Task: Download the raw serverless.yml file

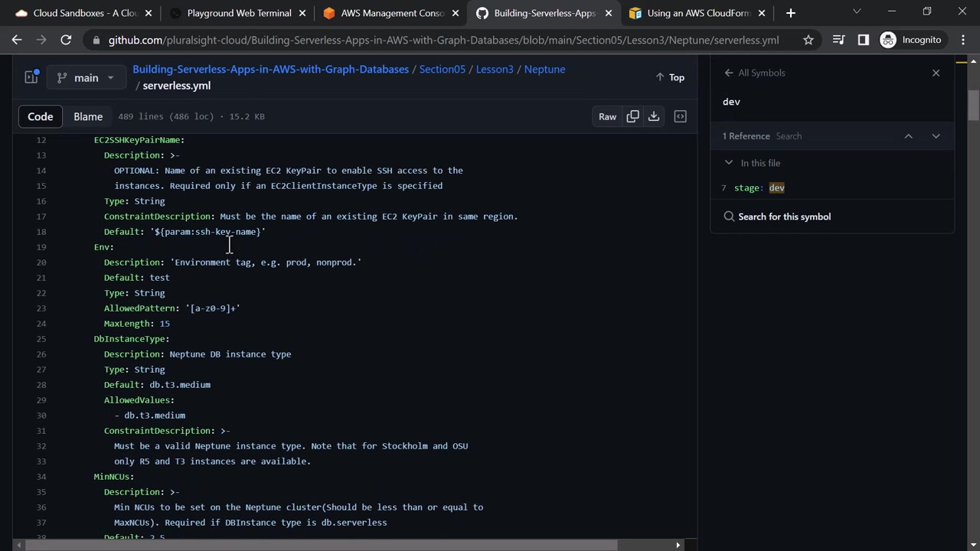Action: [x=654, y=116]
